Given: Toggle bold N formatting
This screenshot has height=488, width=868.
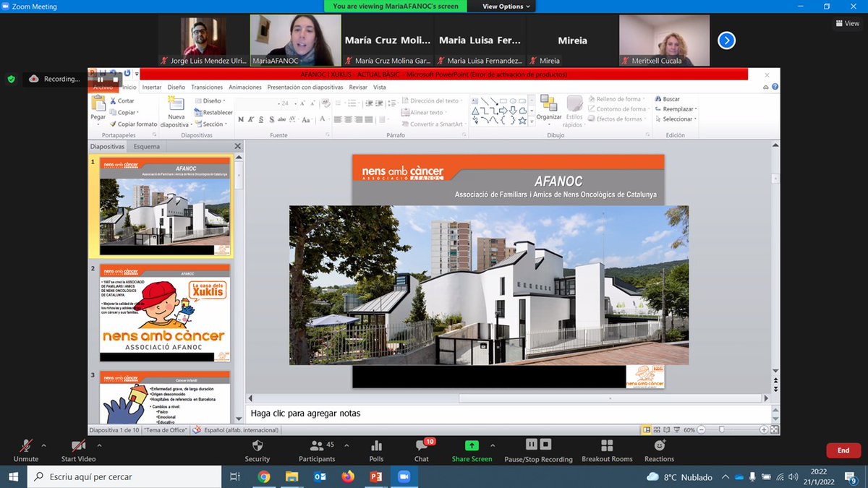Looking at the screenshot, I should click(241, 120).
